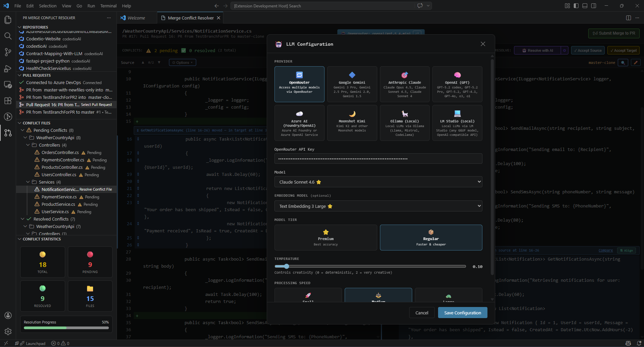Open the Embedding Model dropdown
The image size is (644, 347).
[378, 206]
